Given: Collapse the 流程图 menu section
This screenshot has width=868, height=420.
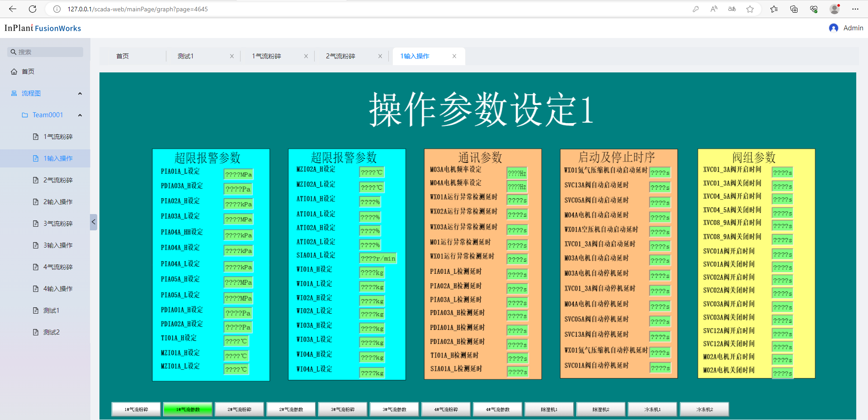Looking at the screenshot, I should tap(80, 94).
